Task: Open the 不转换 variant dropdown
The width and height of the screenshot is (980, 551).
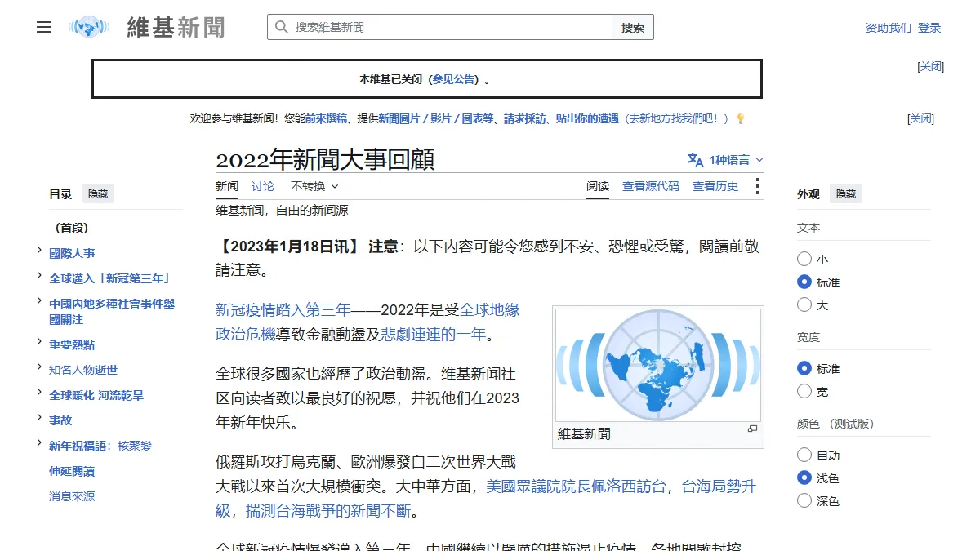Action: tap(314, 186)
